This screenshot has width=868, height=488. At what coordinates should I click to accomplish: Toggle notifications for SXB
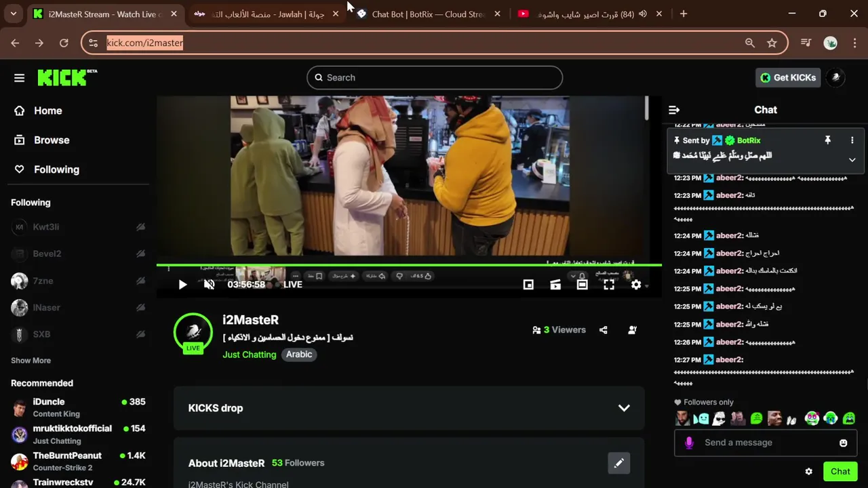(x=140, y=334)
